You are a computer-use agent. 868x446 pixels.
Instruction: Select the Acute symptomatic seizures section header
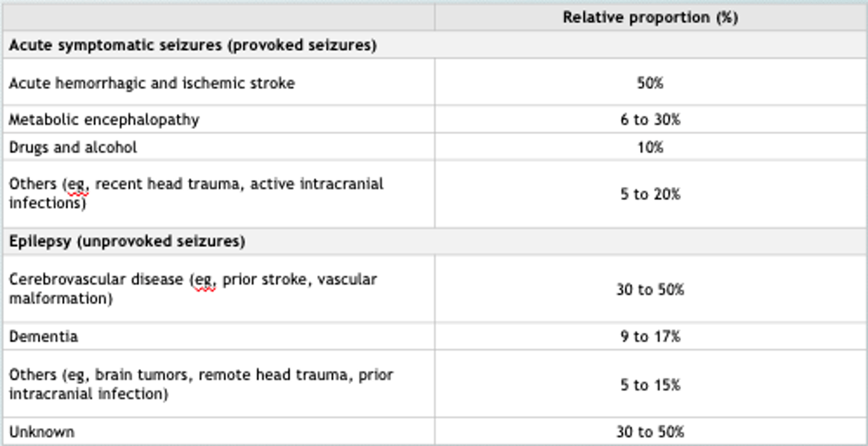193,45
